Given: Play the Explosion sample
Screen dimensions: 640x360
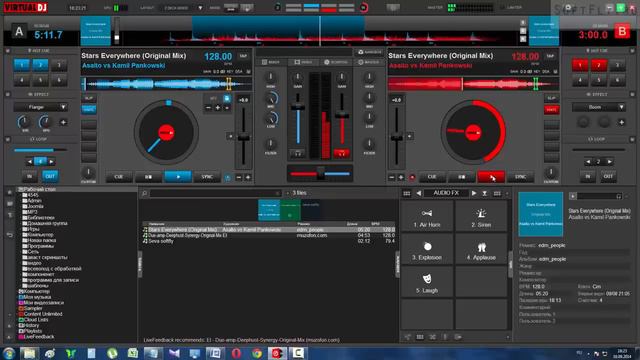Looking at the screenshot, I should (427, 250).
